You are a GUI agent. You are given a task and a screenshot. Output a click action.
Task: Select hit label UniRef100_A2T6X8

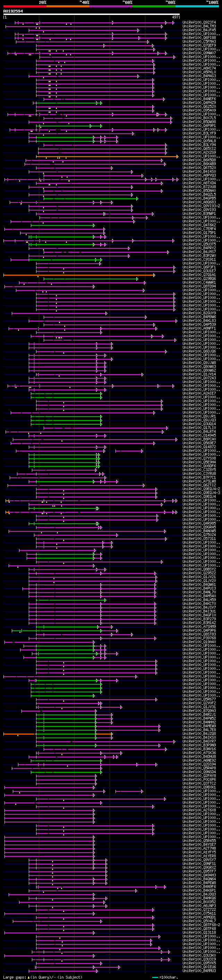[199, 811]
